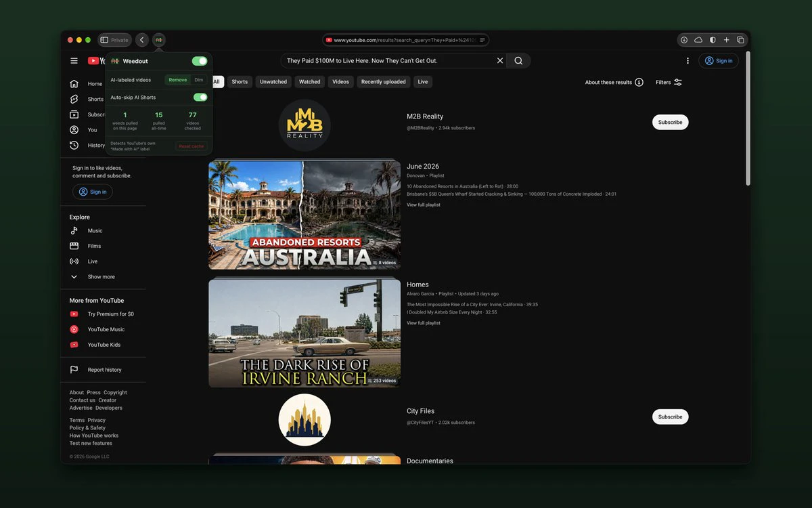Image resolution: width=812 pixels, height=508 pixels.
Task: Open the Documentaries playlist title
Action: (430, 461)
